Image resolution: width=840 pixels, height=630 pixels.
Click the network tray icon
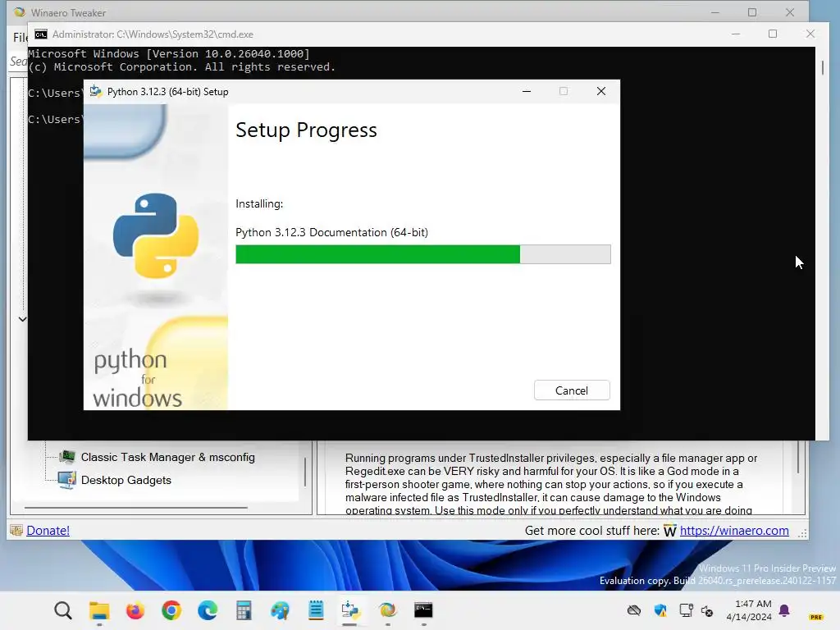[686, 610]
